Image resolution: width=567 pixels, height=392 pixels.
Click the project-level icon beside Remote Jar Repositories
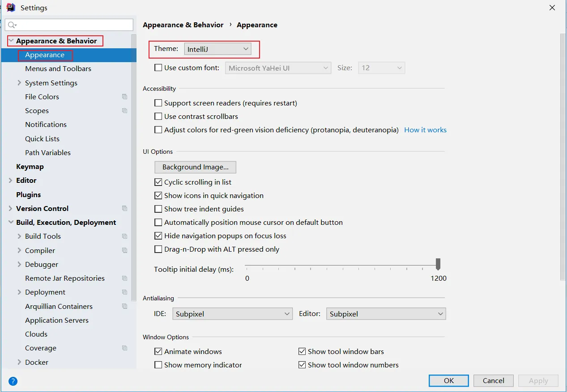pyautogui.click(x=124, y=278)
